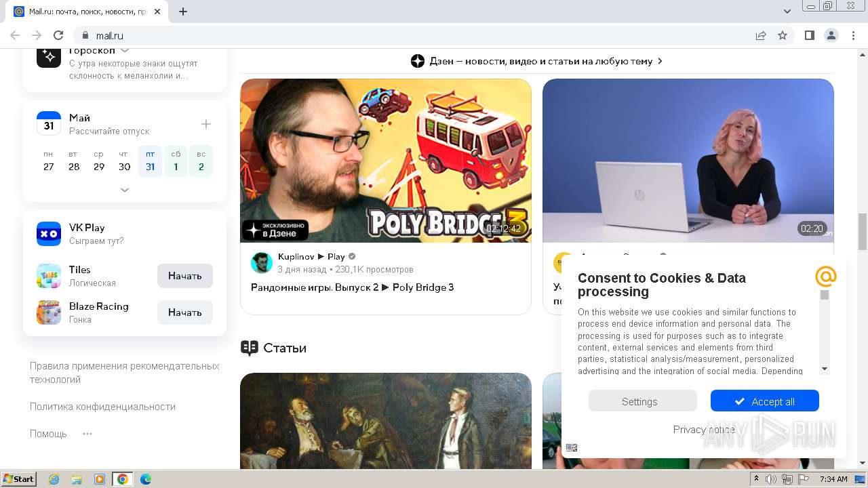Bookmark this page with star
Image resolution: width=868 pixels, height=488 pixels.
[783, 35]
